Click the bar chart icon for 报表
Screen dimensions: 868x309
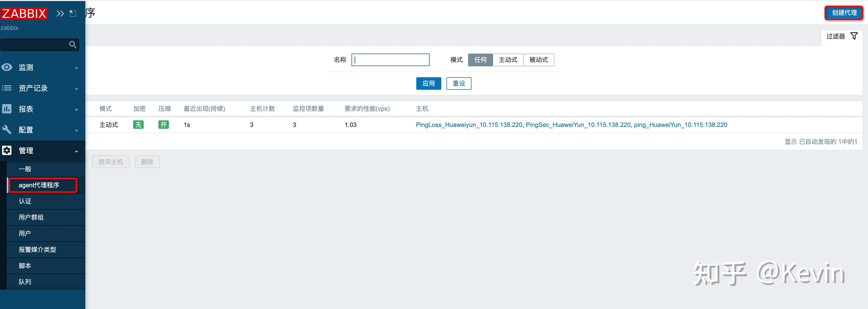coord(7,109)
